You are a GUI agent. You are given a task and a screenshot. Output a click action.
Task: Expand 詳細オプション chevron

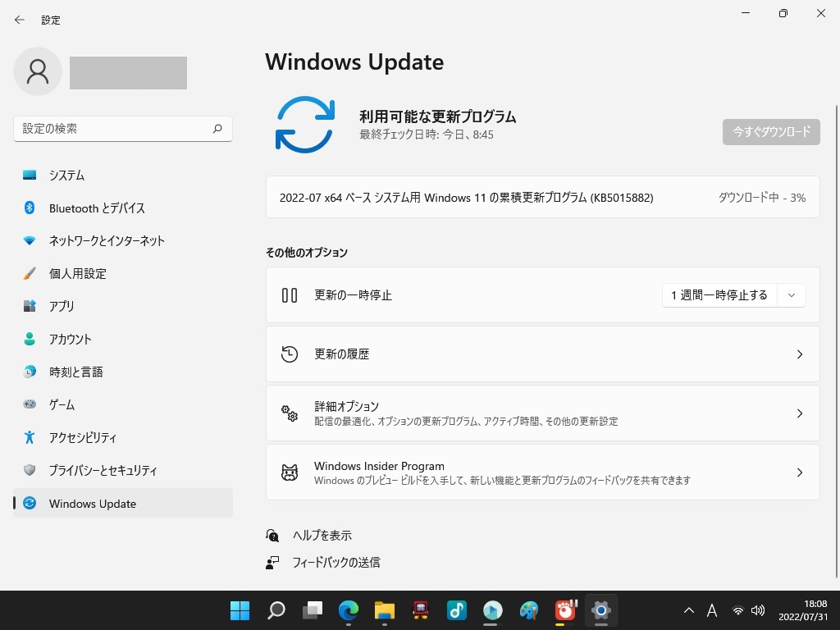click(799, 413)
